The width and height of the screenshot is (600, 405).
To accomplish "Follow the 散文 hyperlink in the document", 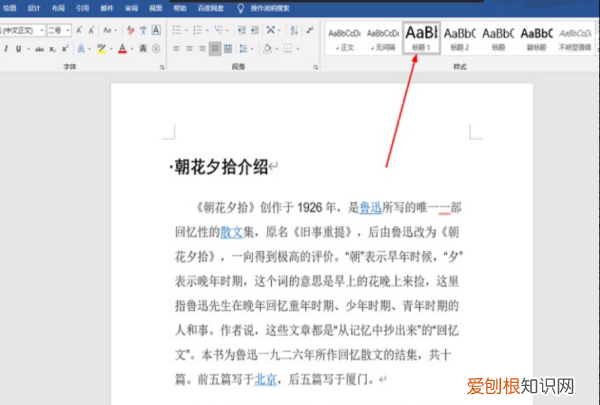I will (x=231, y=232).
